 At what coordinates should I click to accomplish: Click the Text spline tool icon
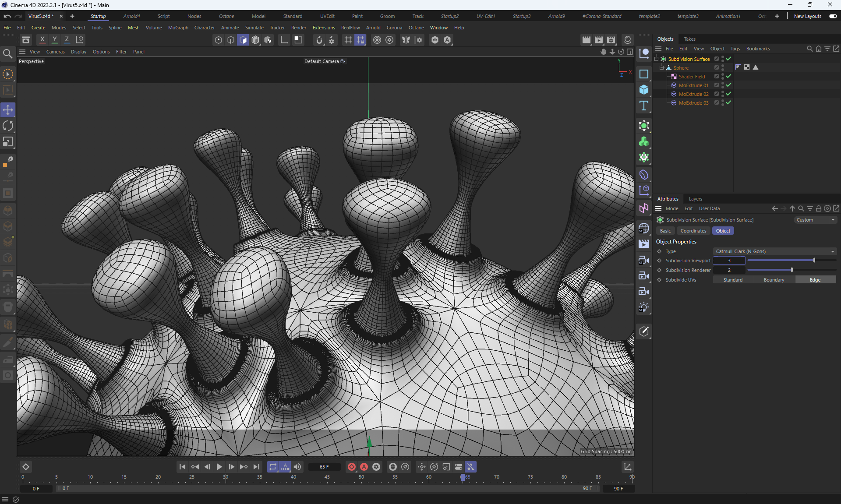click(643, 106)
